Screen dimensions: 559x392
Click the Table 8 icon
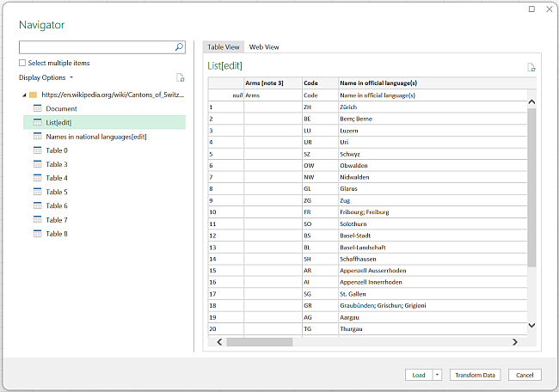pos(38,234)
